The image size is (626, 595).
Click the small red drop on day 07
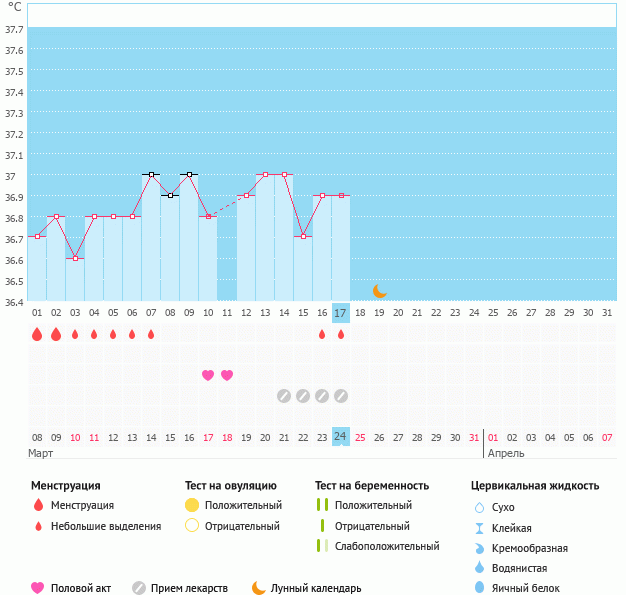(x=151, y=334)
